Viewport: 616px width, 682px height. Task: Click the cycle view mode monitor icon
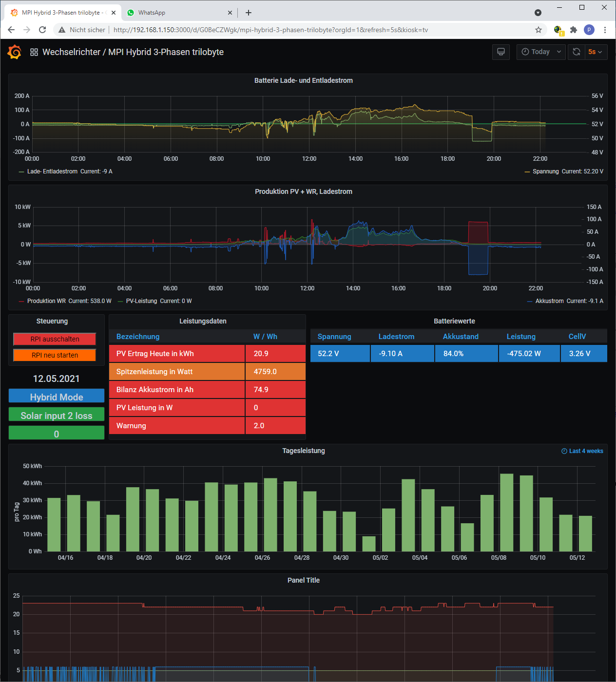click(500, 52)
